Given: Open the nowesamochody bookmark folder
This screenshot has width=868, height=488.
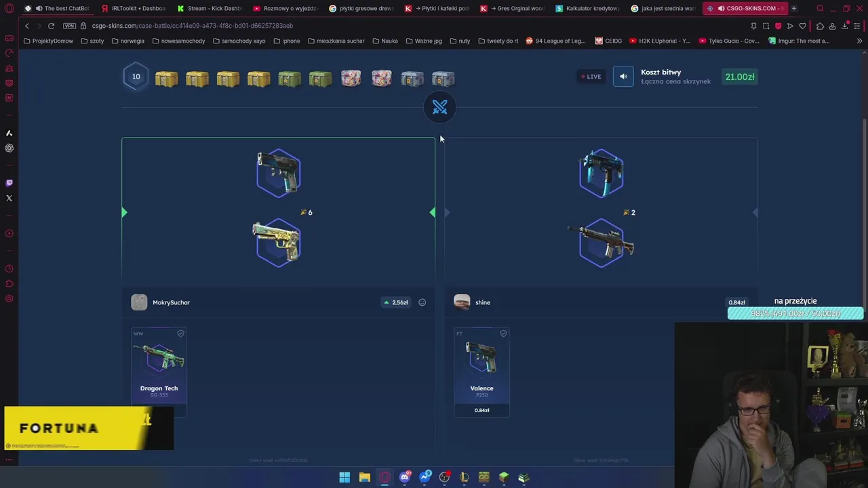Looking at the screenshot, I should coord(178,41).
